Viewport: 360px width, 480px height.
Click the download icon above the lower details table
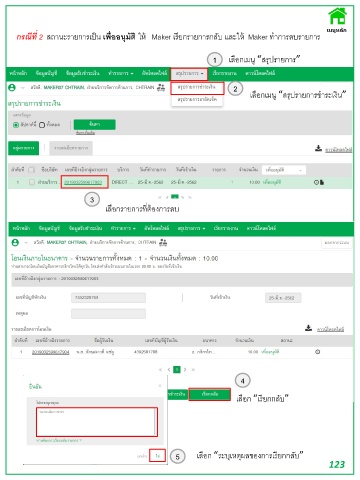[309, 328]
